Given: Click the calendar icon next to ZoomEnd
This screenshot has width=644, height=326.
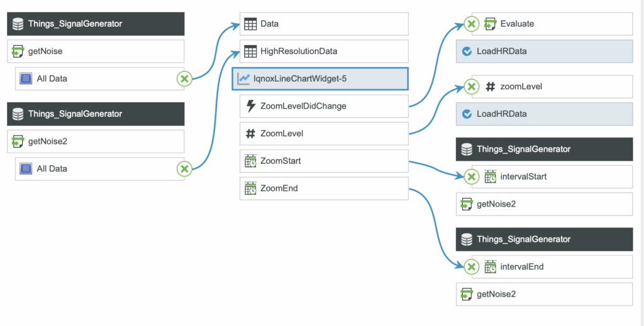Looking at the screenshot, I should click(x=250, y=188).
